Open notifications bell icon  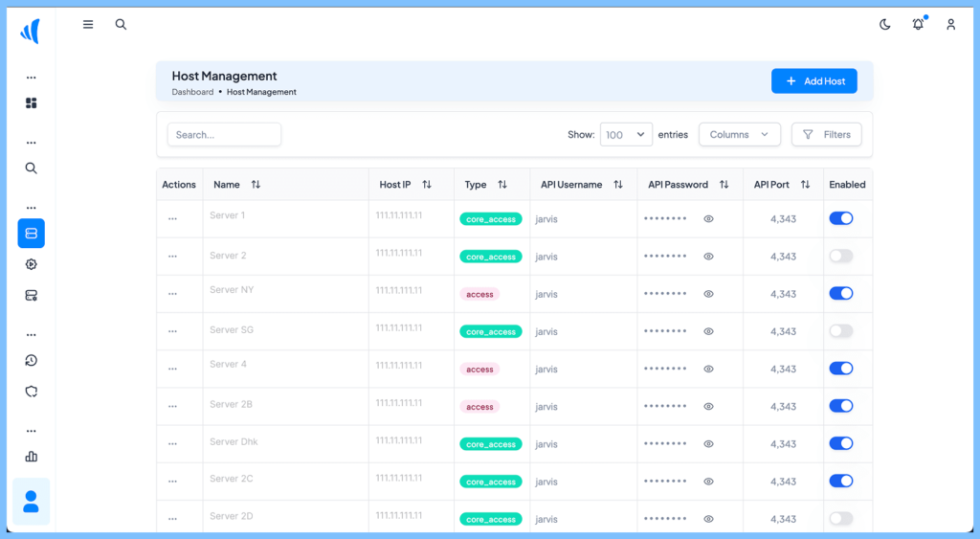[x=918, y=25]
